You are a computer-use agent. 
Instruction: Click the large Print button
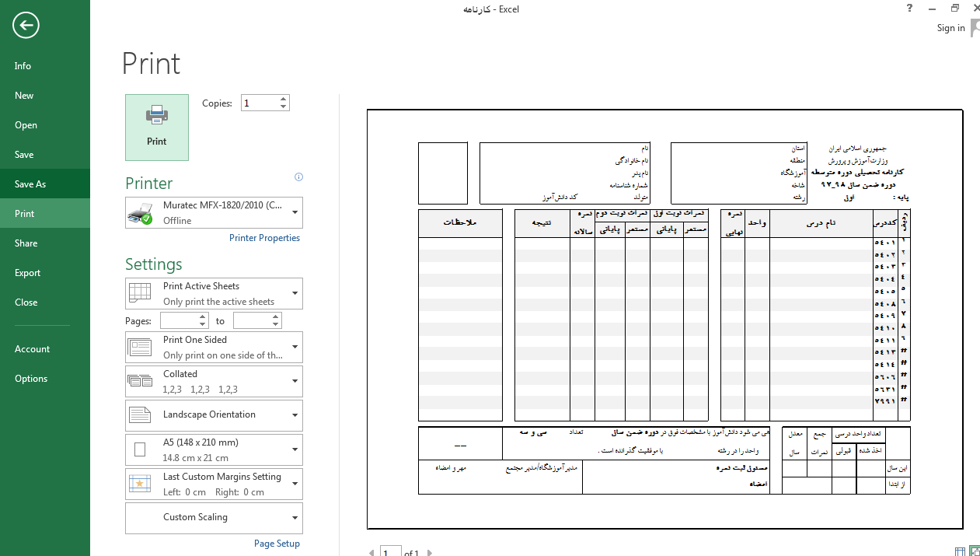pos(157,128)
